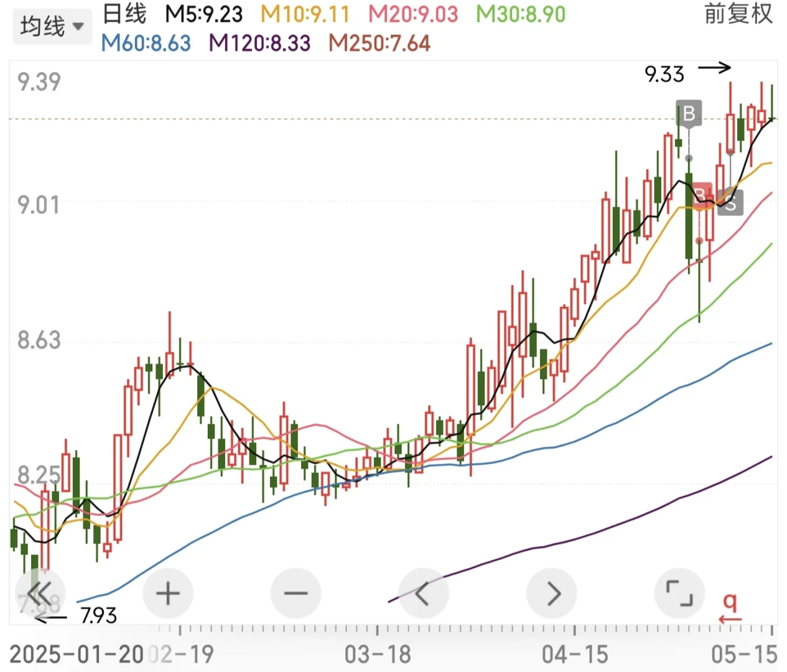Tap the 03-18 date axis label
Viewport: 787px width, 672px height.
(x=378, y=655)
